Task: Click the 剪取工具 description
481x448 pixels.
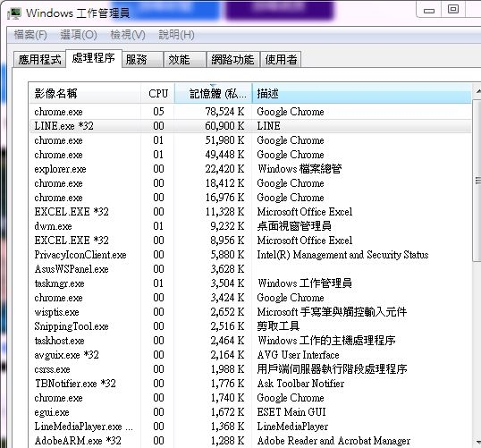Action: [x=278, y=326]
